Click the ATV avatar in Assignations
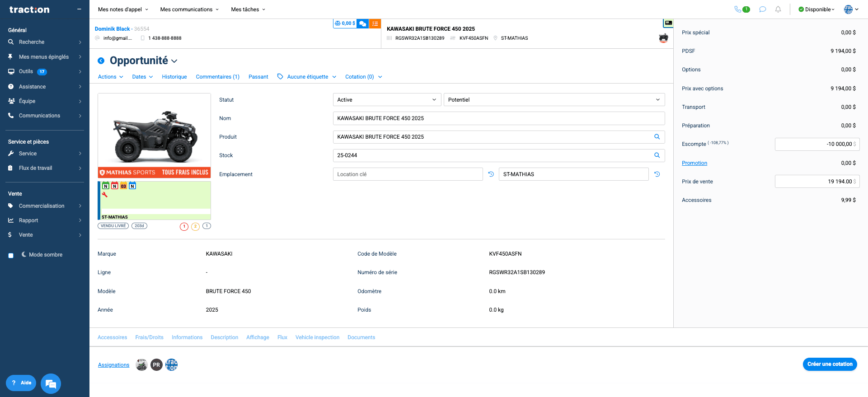This screenshot has height=397, width=868. tap(141, 364)
